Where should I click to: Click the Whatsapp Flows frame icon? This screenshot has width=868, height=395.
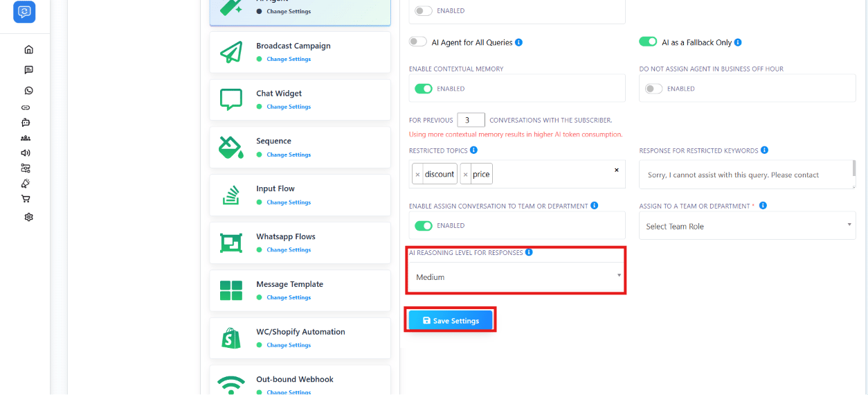click(x=231, y=243)
